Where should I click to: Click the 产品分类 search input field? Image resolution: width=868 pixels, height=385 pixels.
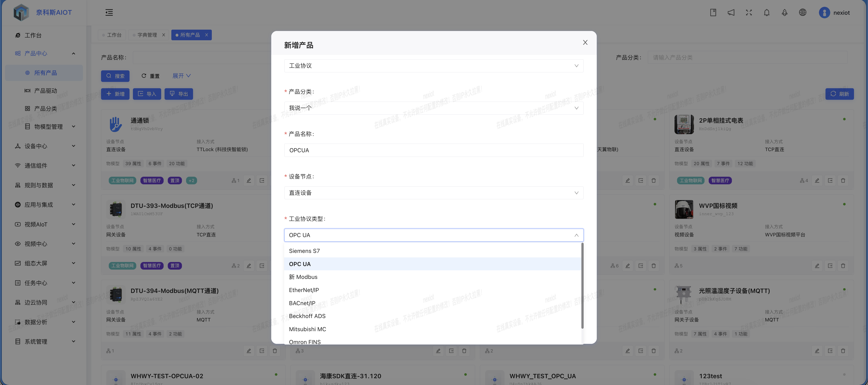tap(747, 57)
